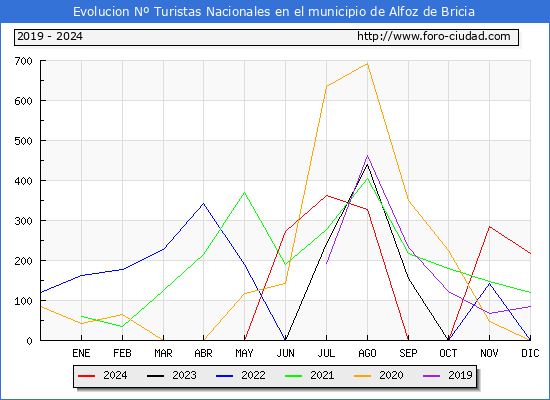
Task: Click the blue 2022 peak at ABR
Action: click(x=203, y=203)
